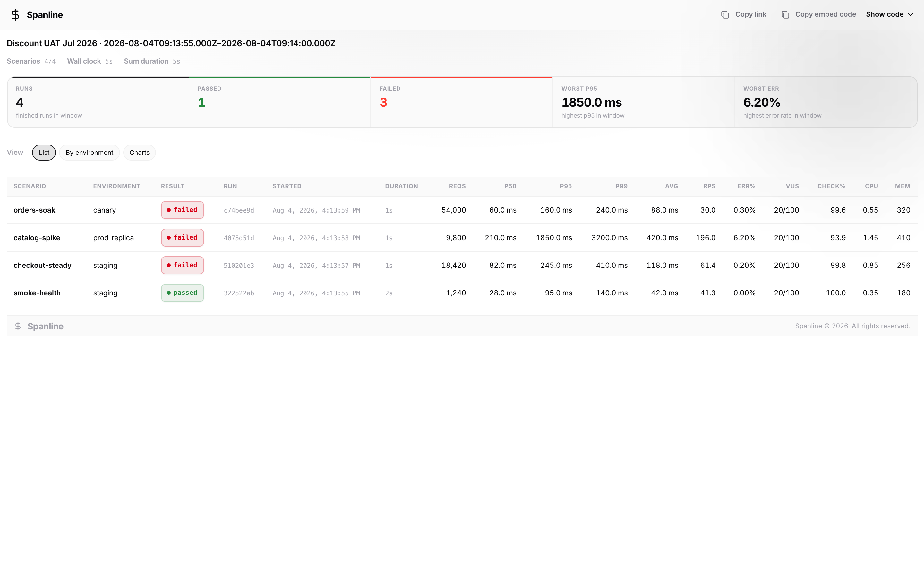Click the FAILED summary card

pos(462,102)
